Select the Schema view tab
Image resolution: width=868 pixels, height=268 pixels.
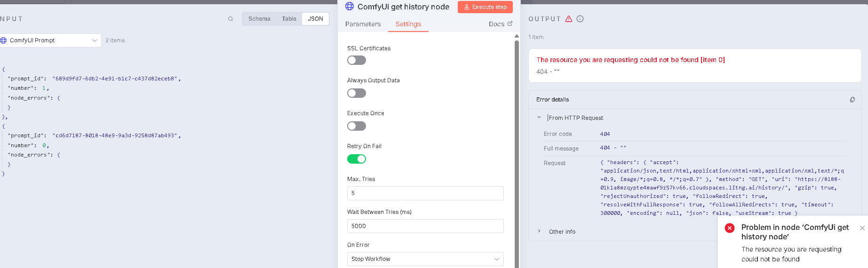click(259, 19)
